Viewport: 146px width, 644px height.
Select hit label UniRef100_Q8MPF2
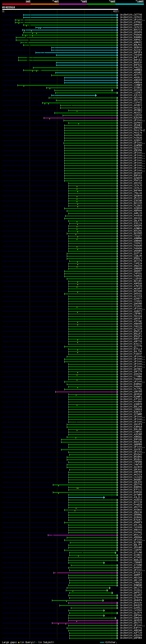coord(131,575)
